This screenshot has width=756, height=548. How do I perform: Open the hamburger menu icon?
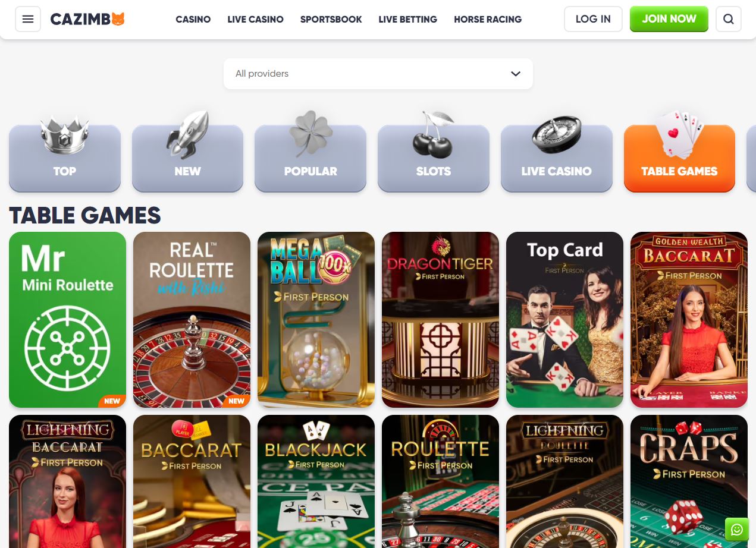[x=28, y=19]
